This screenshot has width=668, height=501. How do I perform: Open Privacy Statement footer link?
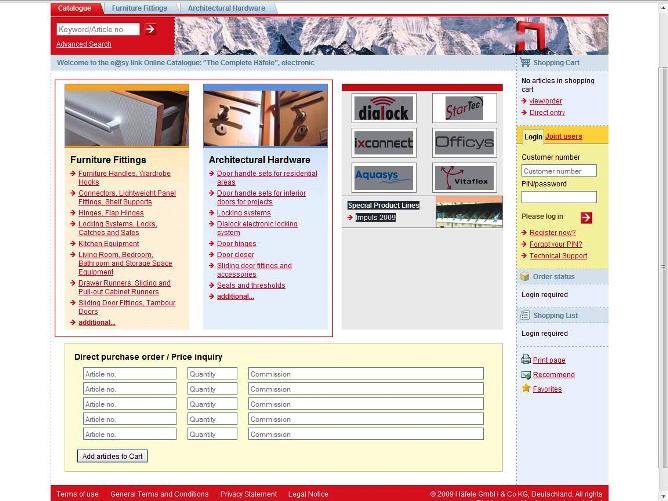tap(248, 494)
